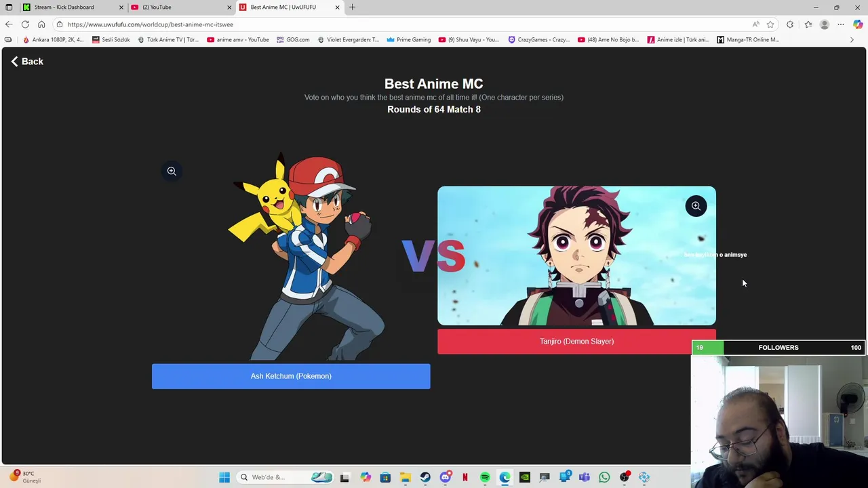Close the YouTube tab
The width and height of the screenshot is (868, 488).
(x=229, y=7)
